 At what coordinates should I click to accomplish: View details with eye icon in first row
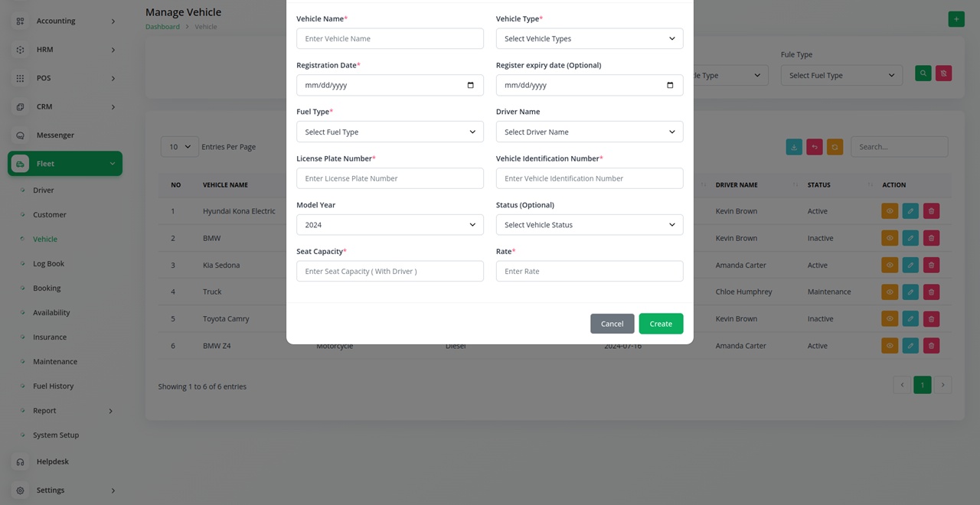pos(890,211)
